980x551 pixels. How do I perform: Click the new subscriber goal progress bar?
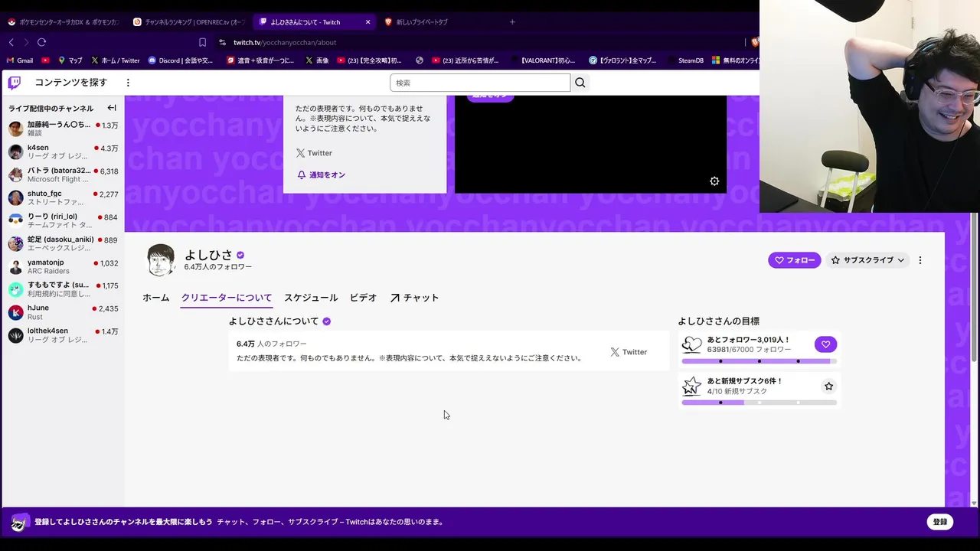coord(759,403)
